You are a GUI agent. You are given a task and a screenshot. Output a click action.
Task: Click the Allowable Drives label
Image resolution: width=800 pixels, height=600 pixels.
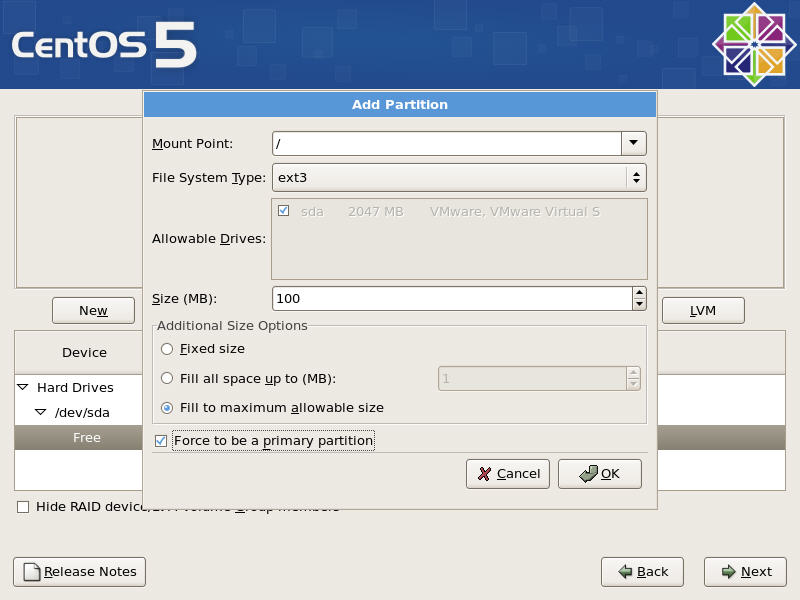209,239
